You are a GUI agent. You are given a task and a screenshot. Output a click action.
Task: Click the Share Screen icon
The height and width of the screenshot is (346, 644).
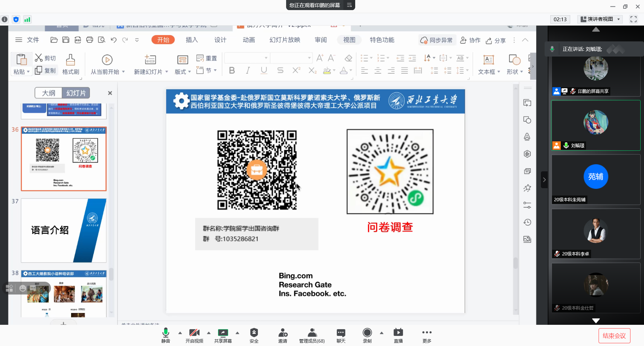tap(223, 333)
